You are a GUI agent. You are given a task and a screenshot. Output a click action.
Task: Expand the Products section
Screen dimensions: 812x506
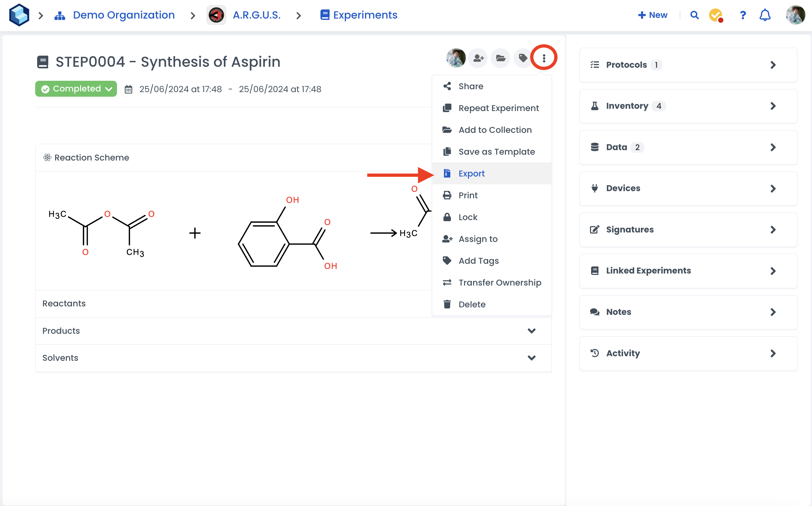tap(531, 330)
